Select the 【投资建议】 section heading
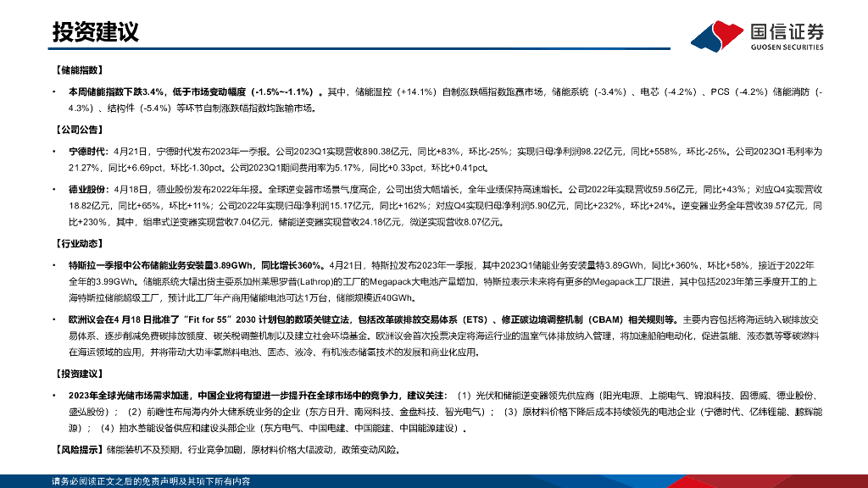This screenshot has height=488, width=868. click(79, 374)
